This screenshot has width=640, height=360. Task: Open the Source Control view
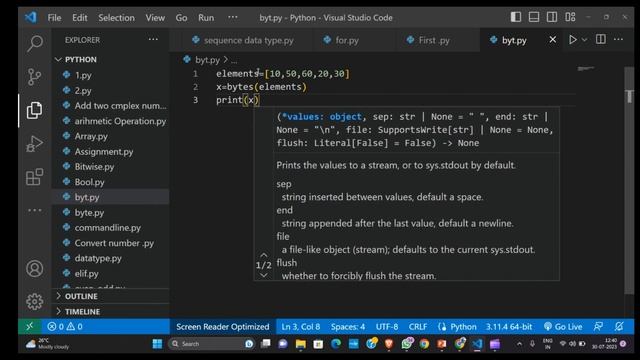(x=35, y=77)
